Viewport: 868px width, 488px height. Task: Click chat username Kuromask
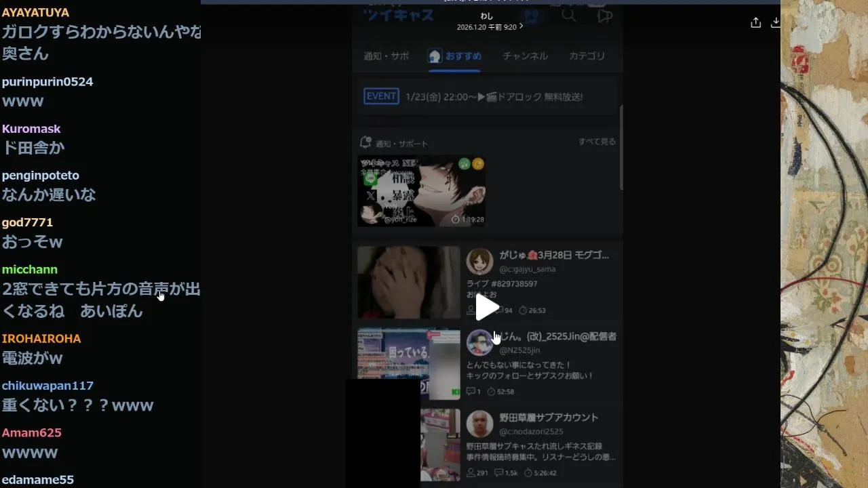[31, 129]
